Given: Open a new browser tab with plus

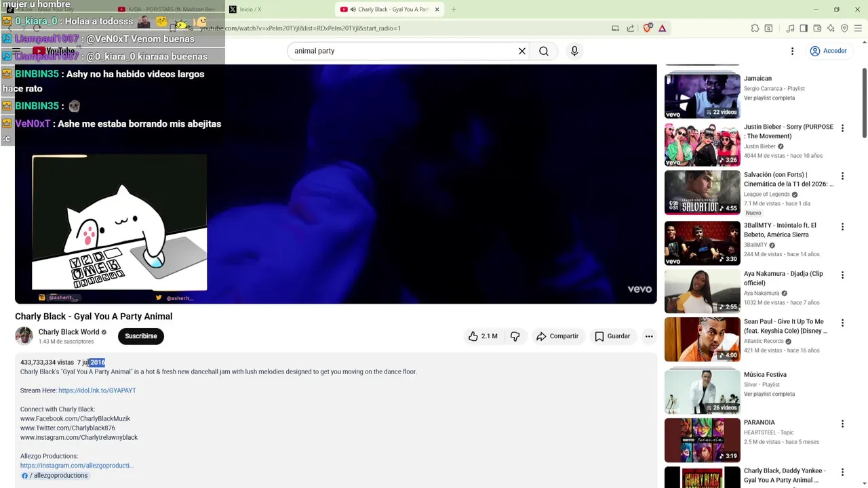Looking at the screenshot, I should [x=454, y=9].
